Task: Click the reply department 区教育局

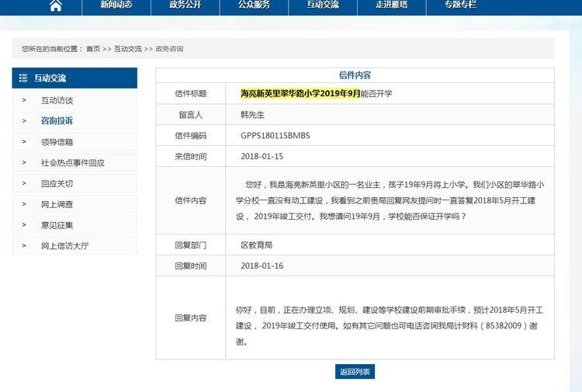Action: (x=257, y=245)
